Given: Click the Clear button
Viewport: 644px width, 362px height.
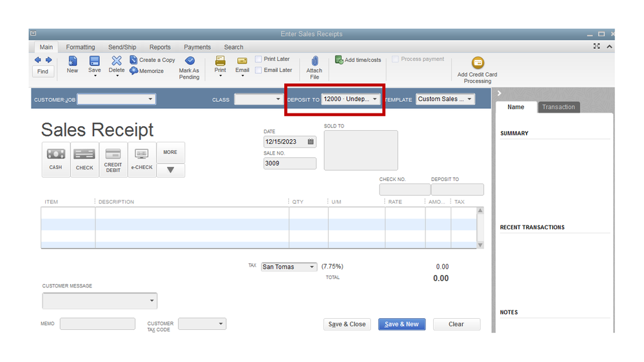Looking at the screenshot, I should [456, 324].
